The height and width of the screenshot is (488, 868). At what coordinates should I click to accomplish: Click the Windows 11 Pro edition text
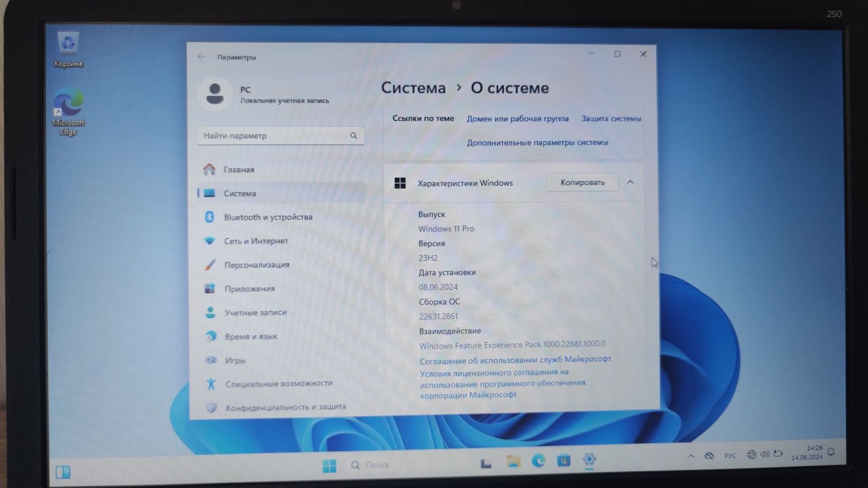446,228
